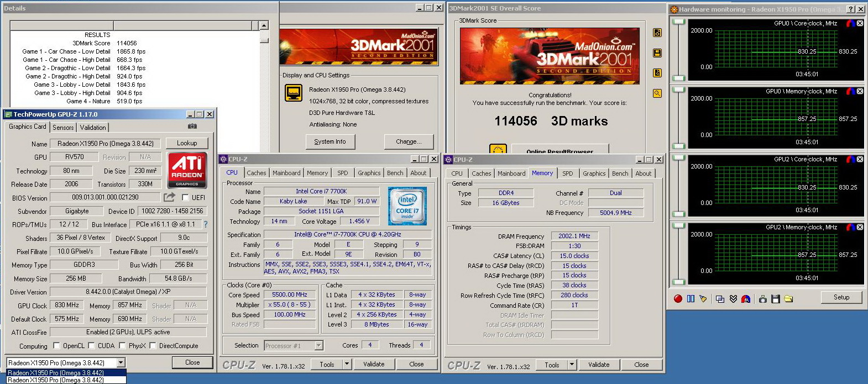This screenshot has width=868, height=384.
Task: Click the ATI Radeon logo in GPU-Z
Action: pyautogui.click(x=187, y=171)
